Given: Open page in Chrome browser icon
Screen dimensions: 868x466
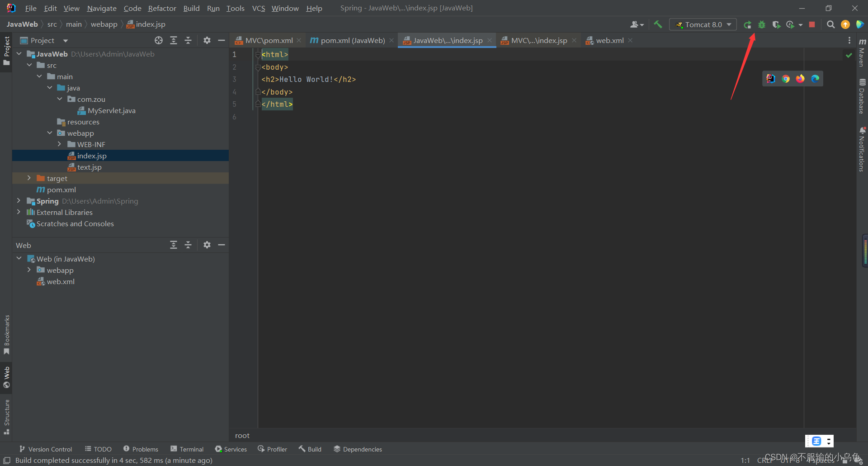Looking at the screenshot, I should [786, 79].
